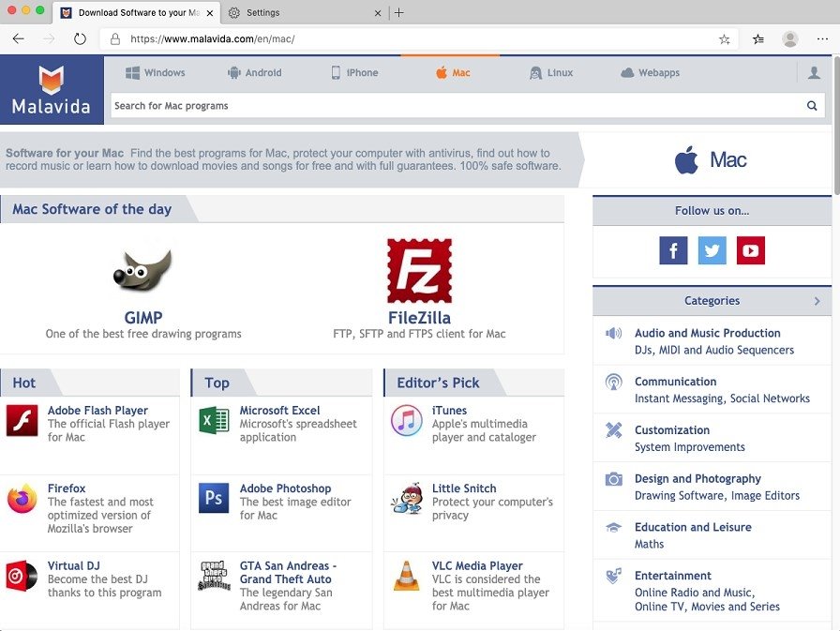Open the Microsoft Excel link
Screen dimensions: 840x631
pos(279,411)
